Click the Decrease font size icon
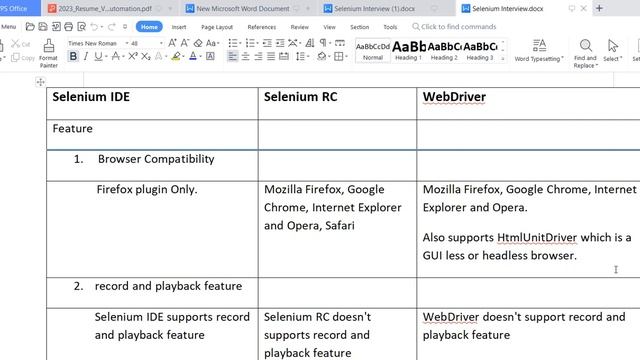 coord(185,43)
